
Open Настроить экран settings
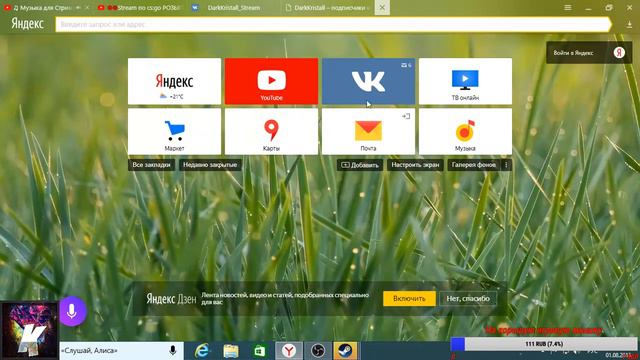[x=415, y=165]
